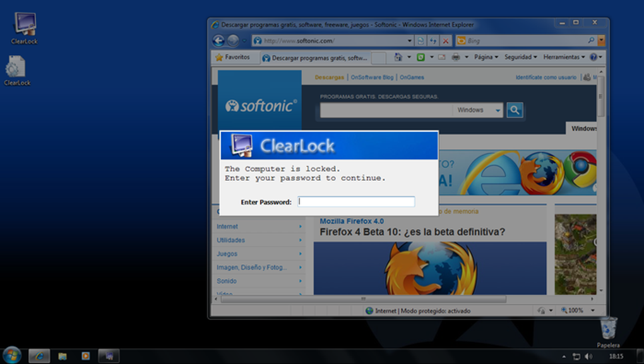Select the Descargar programas gratis tab
Image resolution: width=644 pixels, height=364 pixels.
point(315,58)
